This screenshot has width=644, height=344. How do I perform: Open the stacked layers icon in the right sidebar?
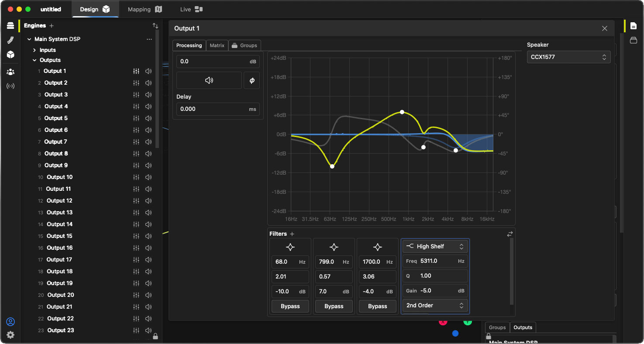(x=634, y=41)
